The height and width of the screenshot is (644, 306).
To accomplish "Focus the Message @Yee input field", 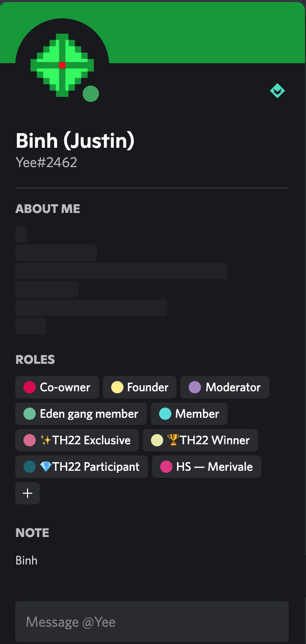I will tap(152, 622).
